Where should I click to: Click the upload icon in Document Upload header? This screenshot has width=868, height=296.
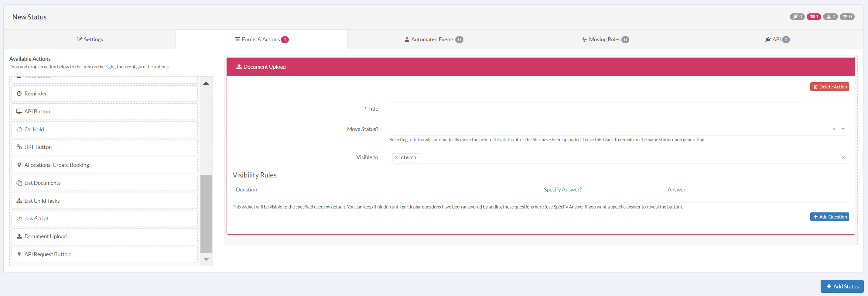pos(239,67)
